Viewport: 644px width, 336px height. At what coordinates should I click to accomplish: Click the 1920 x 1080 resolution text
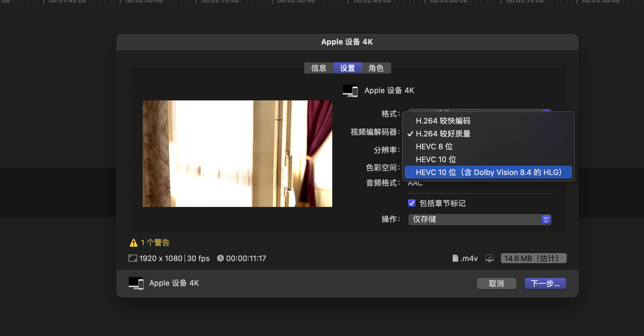click(161, 258)
